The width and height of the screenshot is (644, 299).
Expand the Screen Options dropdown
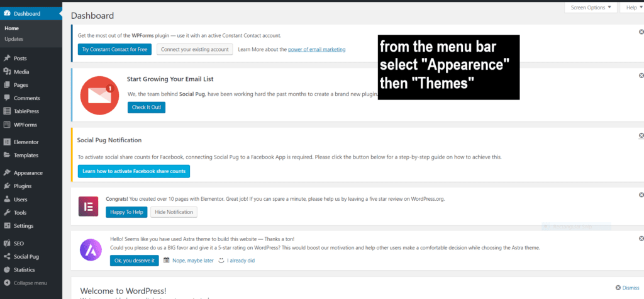[x=591, y=8]
